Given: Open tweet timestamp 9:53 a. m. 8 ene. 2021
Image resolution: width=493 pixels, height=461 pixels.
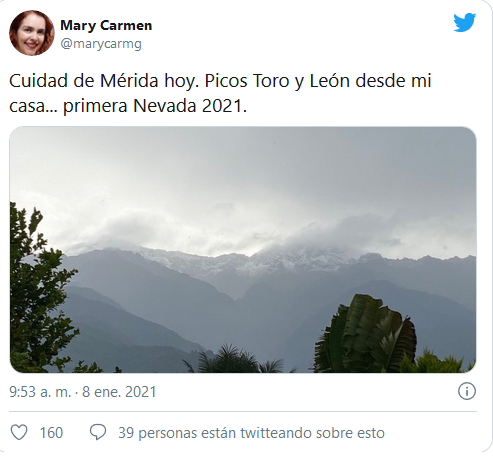Looking at the screenshot, I should pyautogui.click(x=83, y=392).
